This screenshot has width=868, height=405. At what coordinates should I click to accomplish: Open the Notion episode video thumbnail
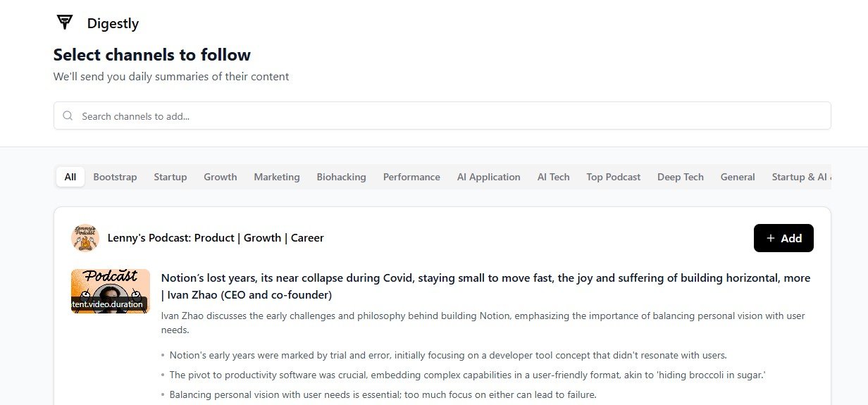(x=111, y=291)
